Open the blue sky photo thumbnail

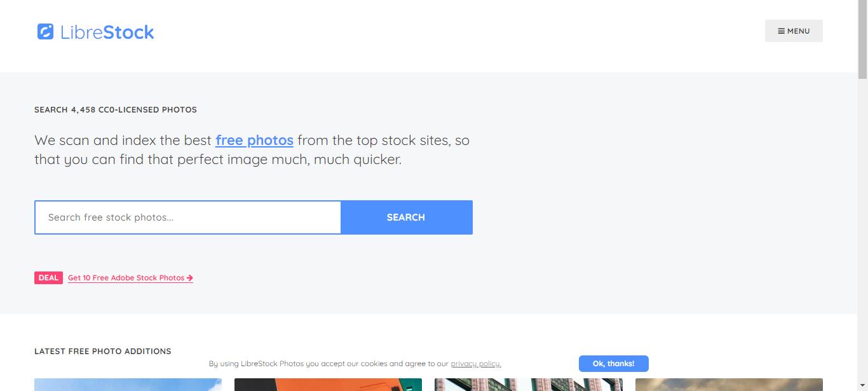(128, 385)
